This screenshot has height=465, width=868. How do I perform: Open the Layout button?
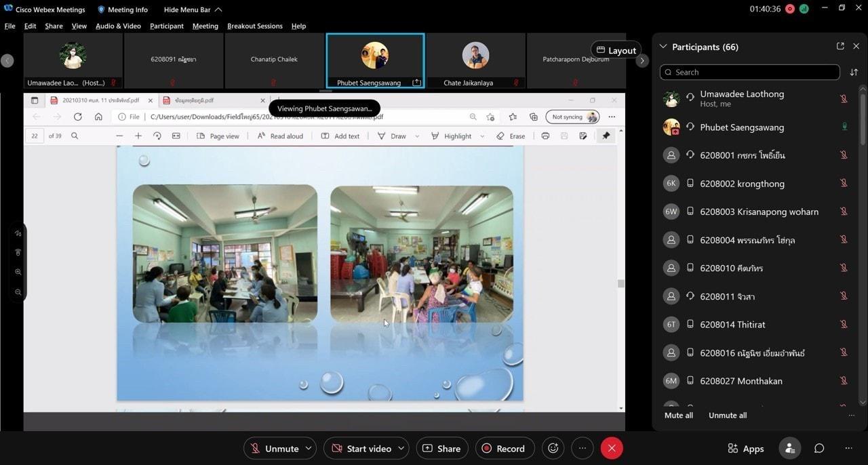[616, 50]
